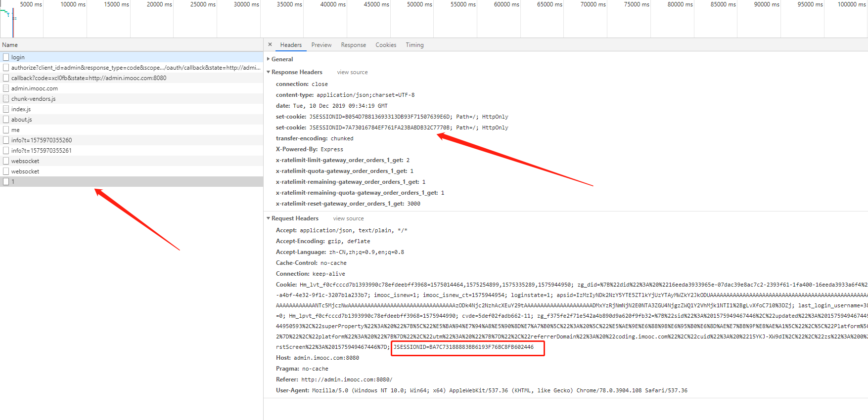Click the 5000 ms timeline marker

pos(31,4)
